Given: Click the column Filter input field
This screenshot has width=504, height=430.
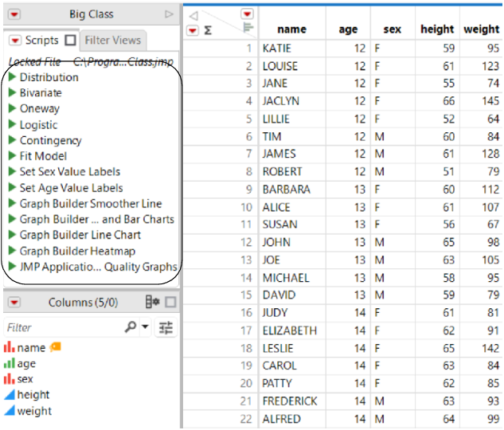Looking at the screenshot, I should (64, 327).
